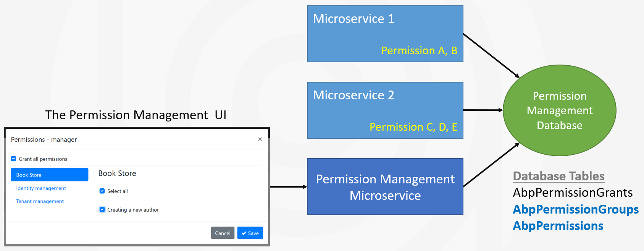Click the Microservice 1 box

[385, 34]
